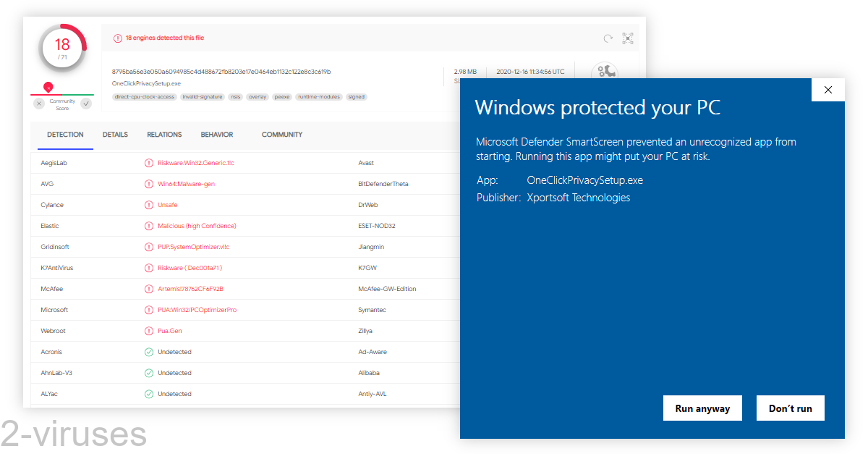
Task: Downvote the file with the X community icon
Action: [38, 104]
